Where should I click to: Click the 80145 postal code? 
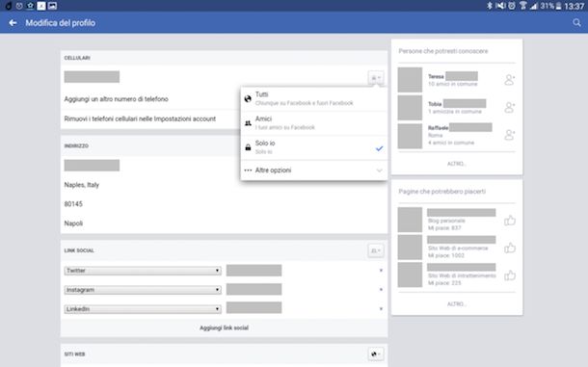click(73, 204)
